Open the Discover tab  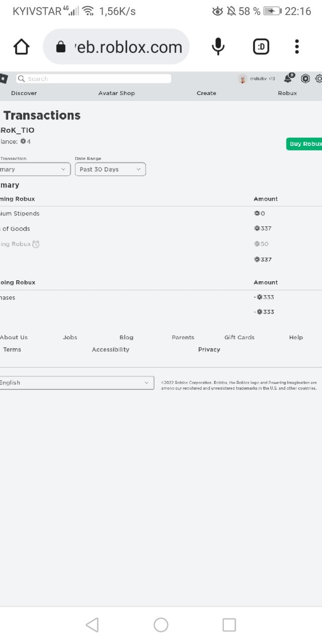pyautogui.click(x=24, y=93)
